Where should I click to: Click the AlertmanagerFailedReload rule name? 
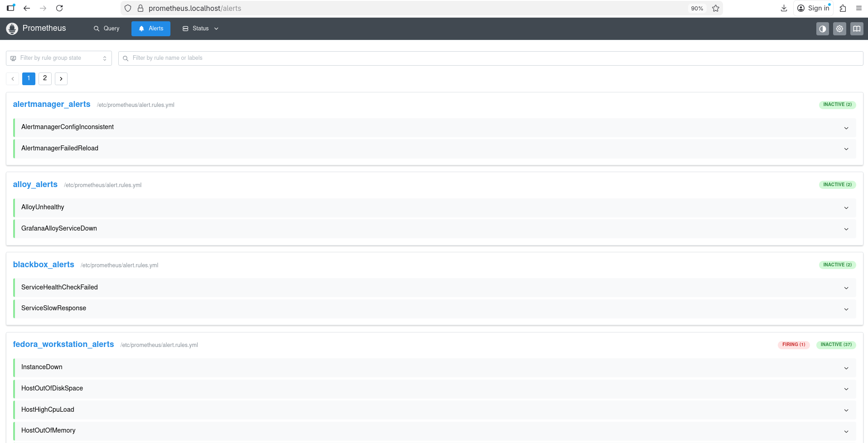tap(60, 148)
